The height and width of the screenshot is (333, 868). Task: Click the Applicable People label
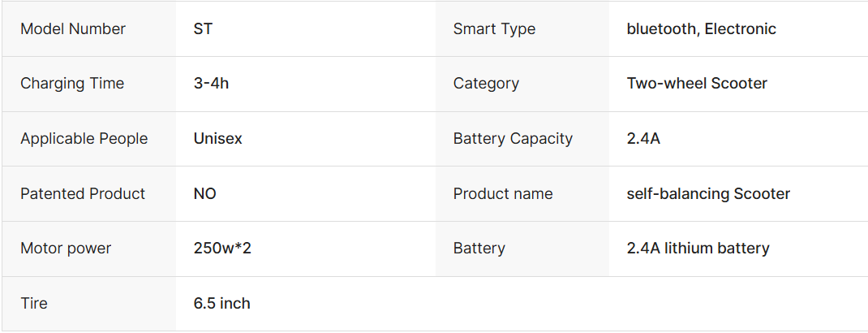click(84, 139)
